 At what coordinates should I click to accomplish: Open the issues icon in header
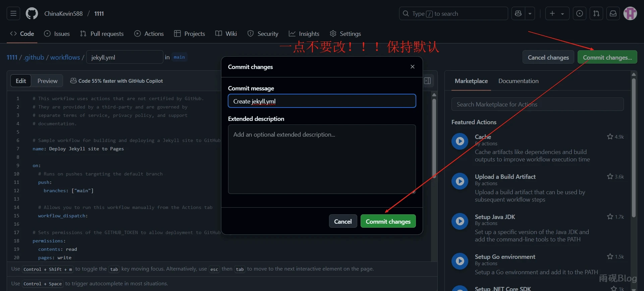pos(579,13)
